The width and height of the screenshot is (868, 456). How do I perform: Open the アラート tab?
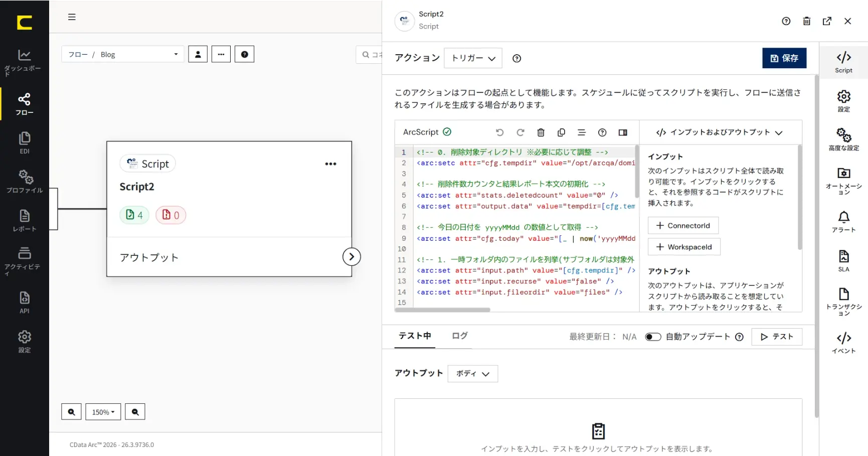coord(843,222)
